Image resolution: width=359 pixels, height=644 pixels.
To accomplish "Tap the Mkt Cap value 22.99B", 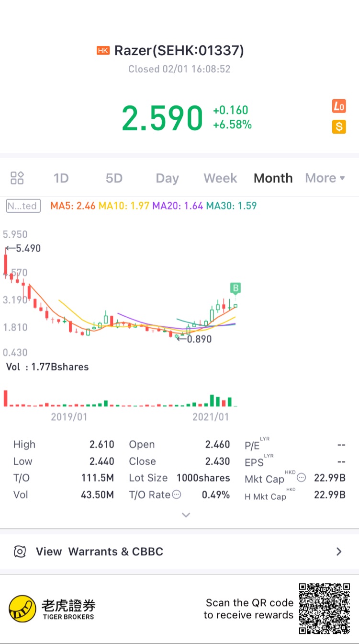I will coord(330,478).
